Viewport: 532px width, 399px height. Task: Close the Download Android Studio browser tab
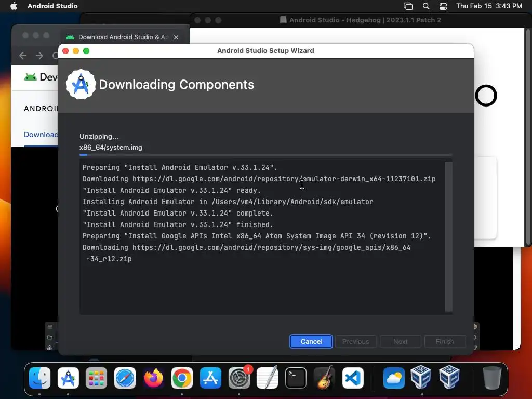176,37
